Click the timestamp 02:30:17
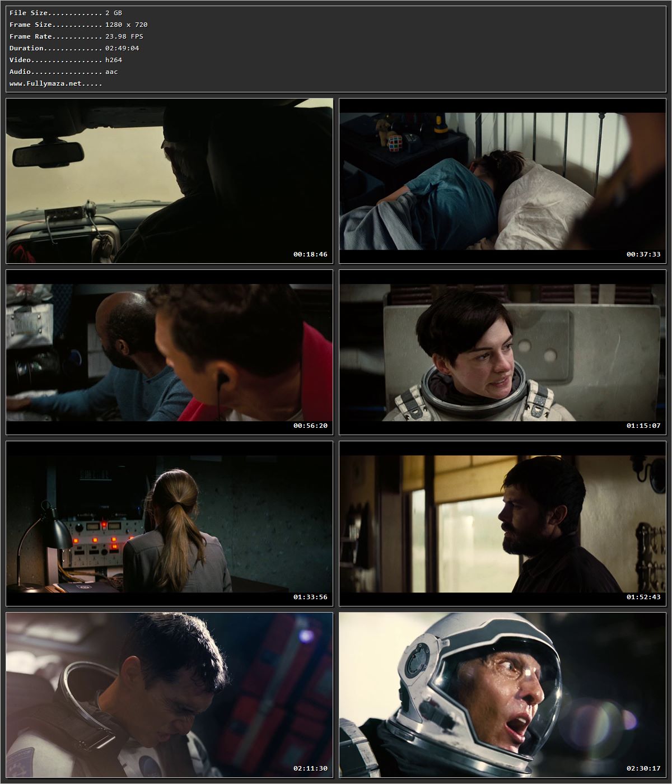Screen dimensions: 672x784 (x=643, y=768)
